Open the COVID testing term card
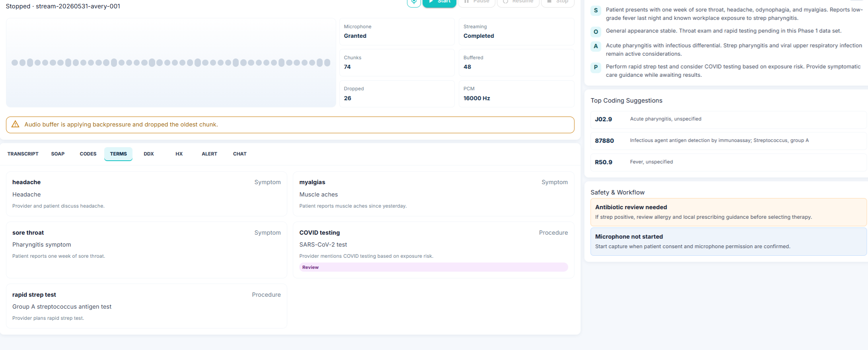868x350 pixels. point(434,250)
